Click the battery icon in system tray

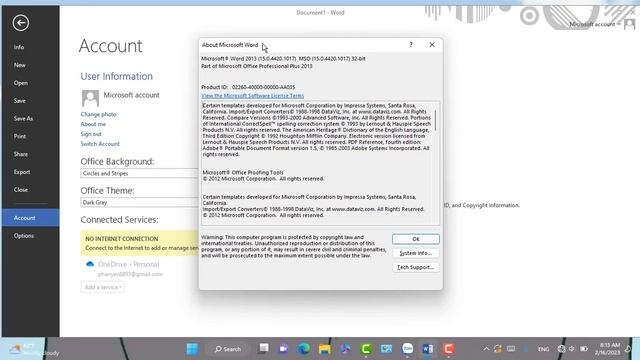point(584,349)
